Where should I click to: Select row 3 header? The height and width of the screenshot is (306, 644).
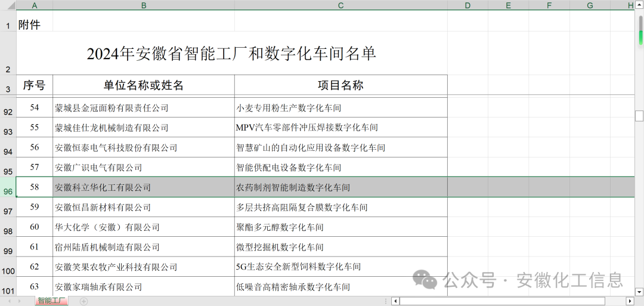coord(8,85)
